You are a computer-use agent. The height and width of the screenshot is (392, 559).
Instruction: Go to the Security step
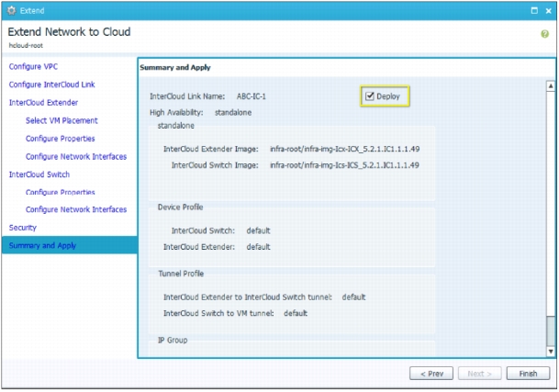[22, 228]
